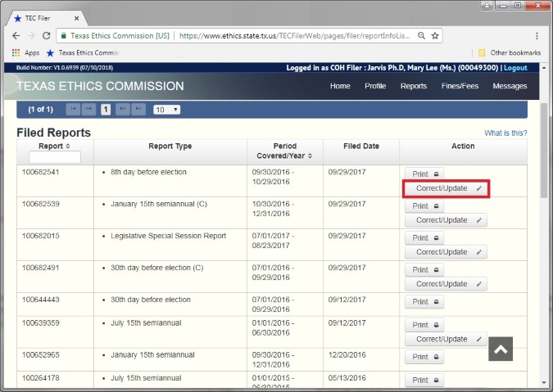Reload the page with refresh icon
Viewport: 553px width, 392px height.
click(x=46, y=36)
